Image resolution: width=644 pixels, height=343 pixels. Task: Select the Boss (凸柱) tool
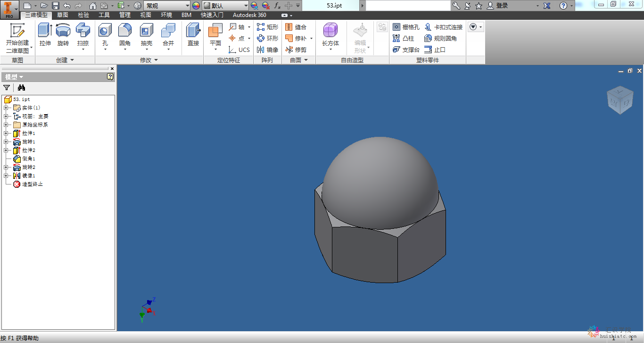pyautogui.click(x=404, y=38)
